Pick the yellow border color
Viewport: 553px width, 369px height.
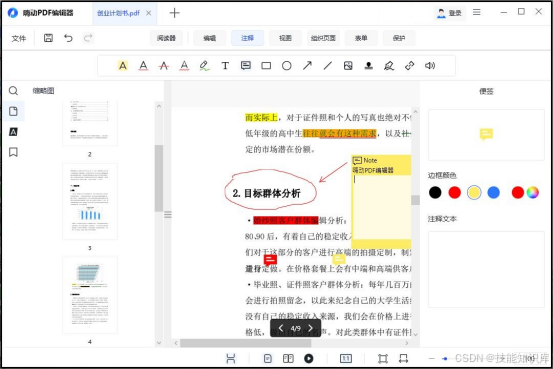click(x=474, y=193)
